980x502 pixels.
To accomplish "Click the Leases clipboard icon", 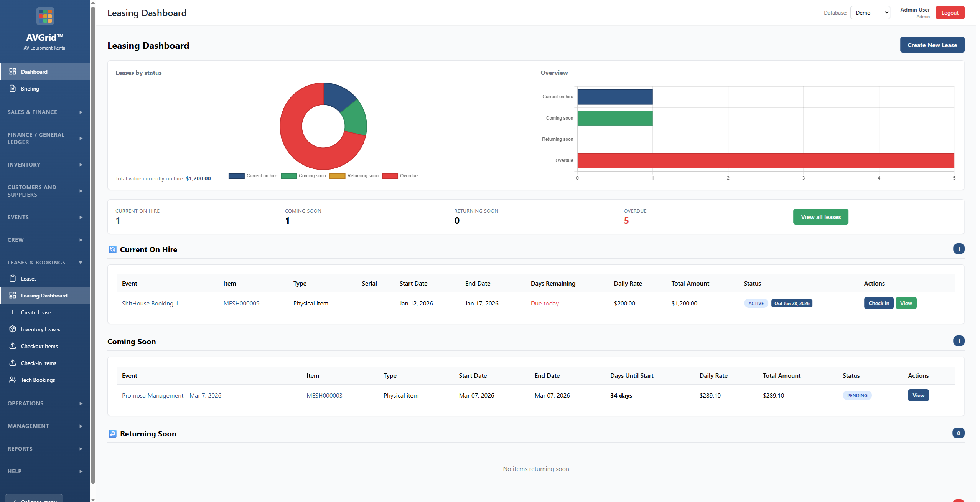I will (x=13, y=278).
